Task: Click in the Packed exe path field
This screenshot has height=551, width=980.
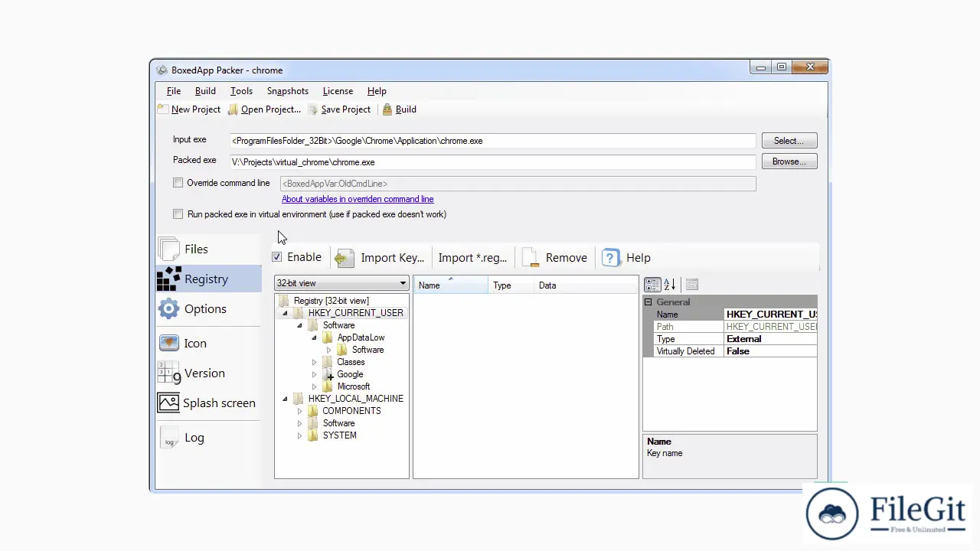Action: point(492,162)
